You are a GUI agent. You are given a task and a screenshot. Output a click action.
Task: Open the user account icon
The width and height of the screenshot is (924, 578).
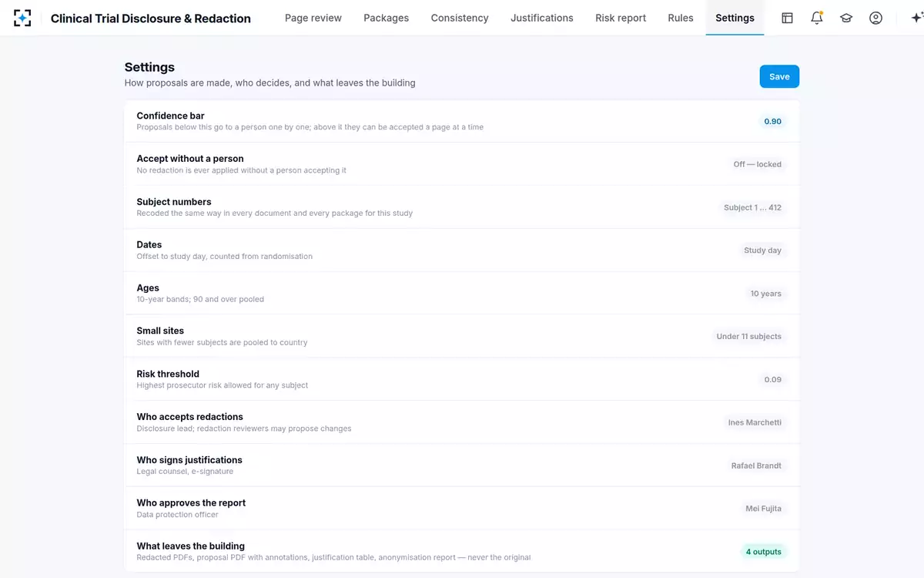[875, 18]
